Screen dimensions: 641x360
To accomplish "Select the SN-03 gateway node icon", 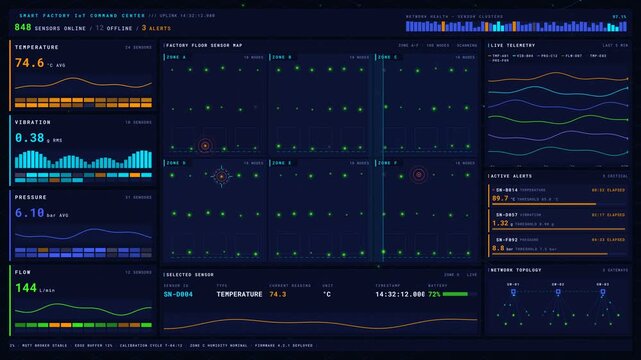I will click(x=603, y=292).
